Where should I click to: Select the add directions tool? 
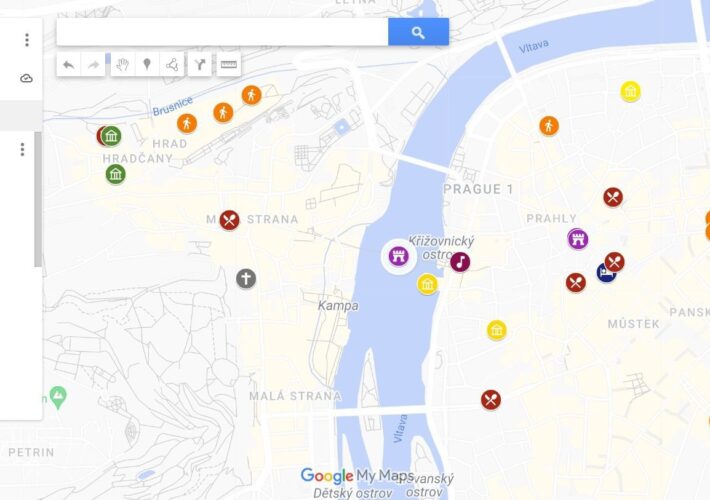[x=200, y=65]
